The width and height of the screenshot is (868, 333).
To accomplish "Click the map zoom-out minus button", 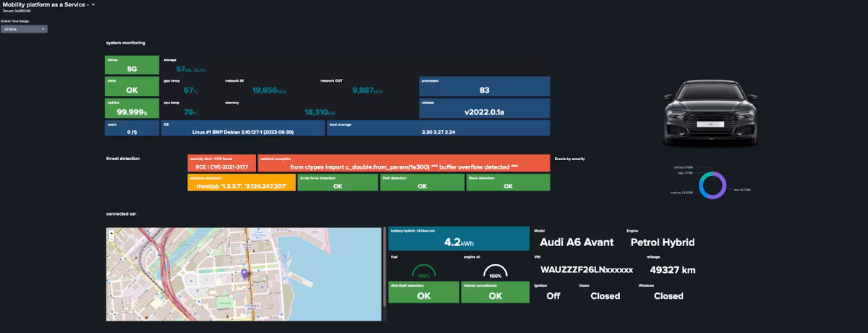I will point(111,239).
